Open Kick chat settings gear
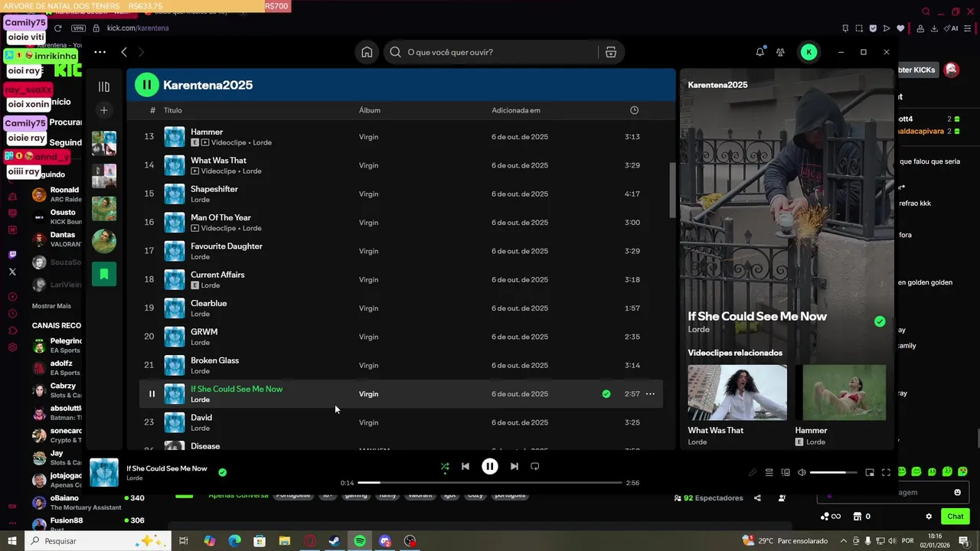The width and height of the screenshot is (980, 551). [x=929, y=517]
